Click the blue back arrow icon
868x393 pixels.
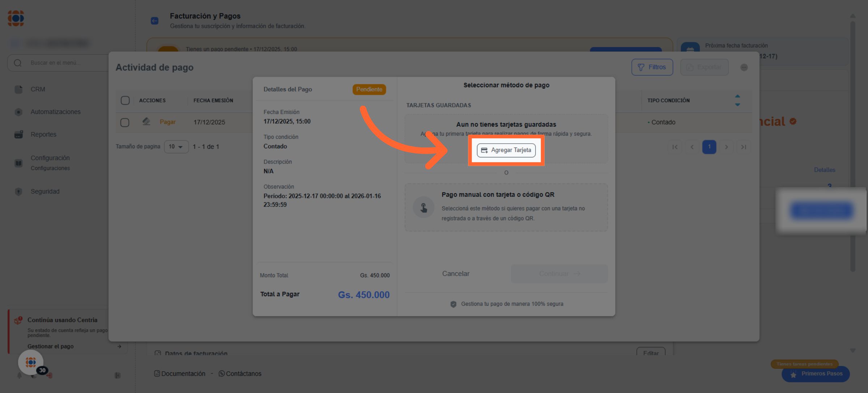[x=154, y=21]
